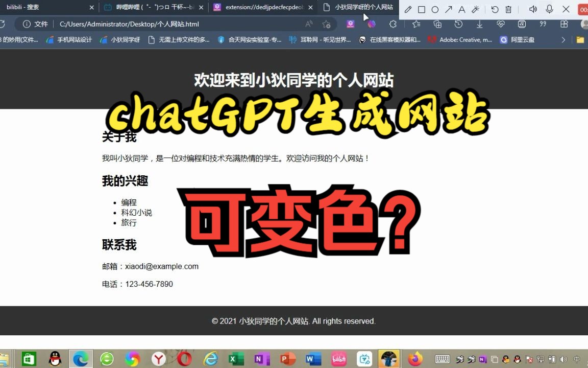View site information via 文件 icon
Image resolution: width=588 pixels, height=368 pixels.
[x=35, y=24]
